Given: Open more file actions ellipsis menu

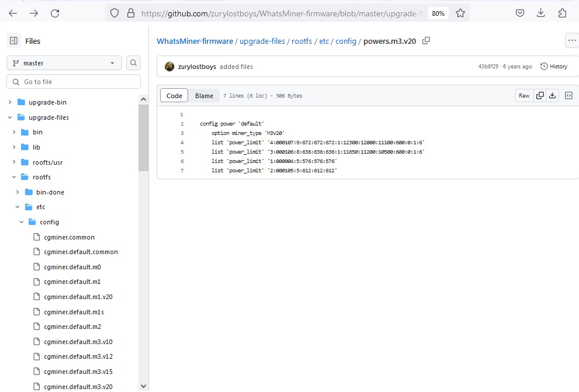Looking at the screenshot, I should tap(572, 41).
